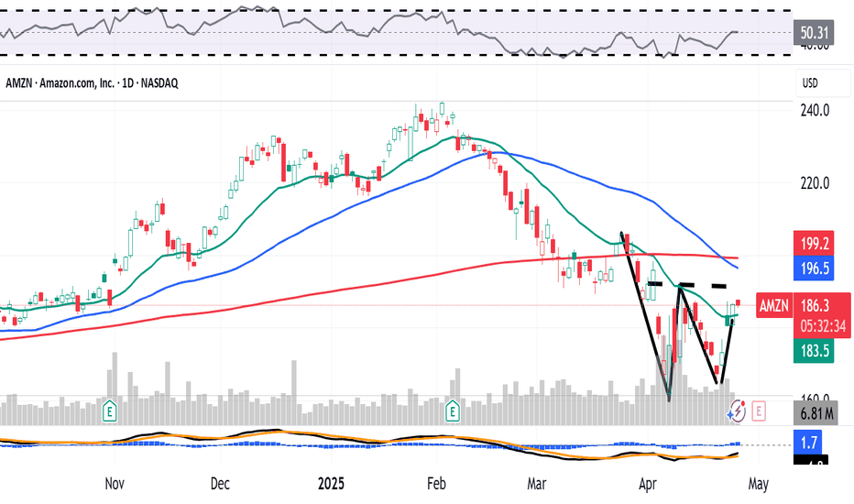The image size is (854, 504).
Task: Select Feb on the time axis
Action: (x=436, y=484)
